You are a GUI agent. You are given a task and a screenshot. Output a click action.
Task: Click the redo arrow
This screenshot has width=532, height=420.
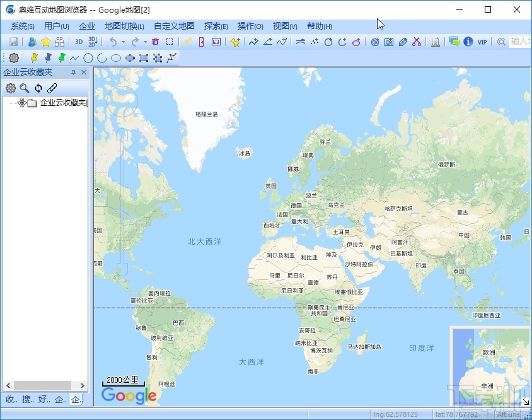[x=136, y=42]
